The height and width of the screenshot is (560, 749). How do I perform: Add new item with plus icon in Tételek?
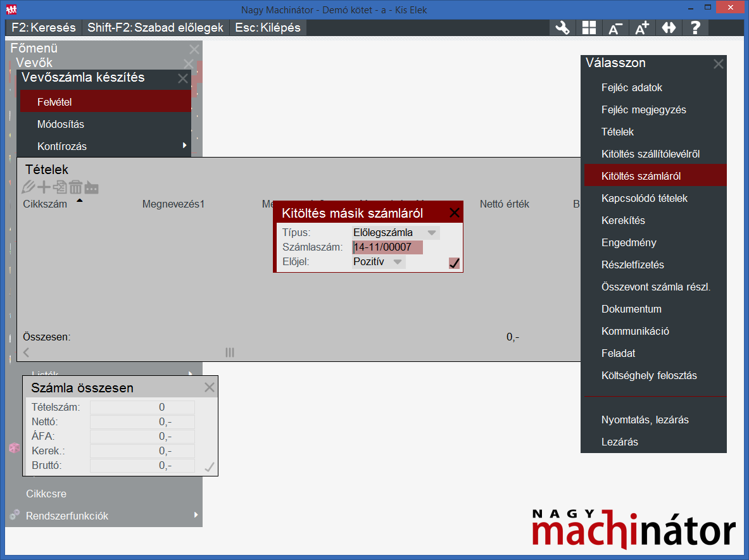coord(44,187)
